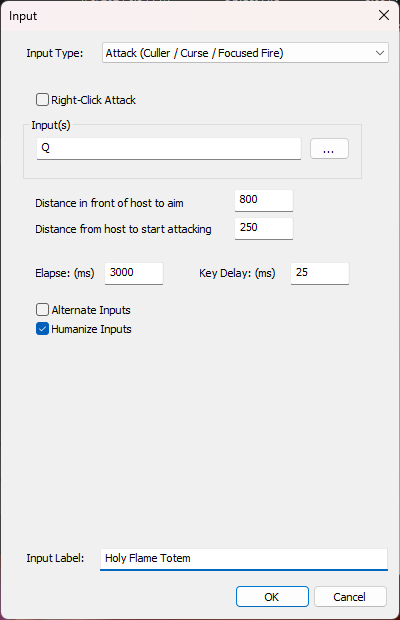Open the key picker with the ellipsis button

[x=329, y=149]
